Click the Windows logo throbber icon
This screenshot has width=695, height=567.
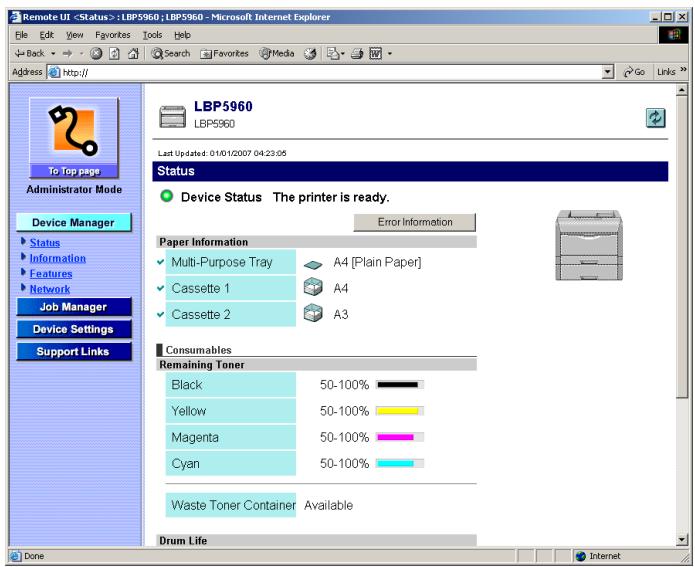[673, 35]
